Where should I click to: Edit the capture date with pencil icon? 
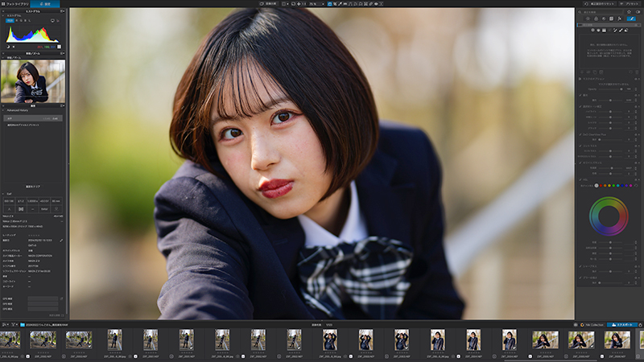click(x=61, y=240)
